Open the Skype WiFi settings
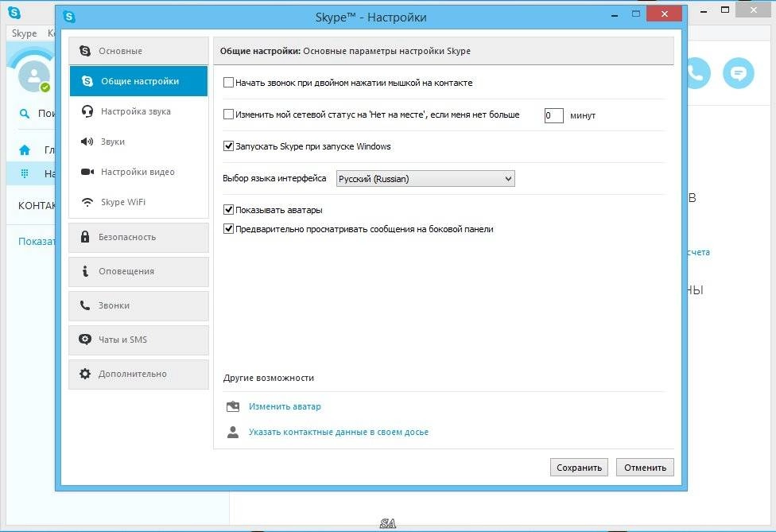Viewport: 776px width, 532px height. pyautogui.click(x=138, y=202)
